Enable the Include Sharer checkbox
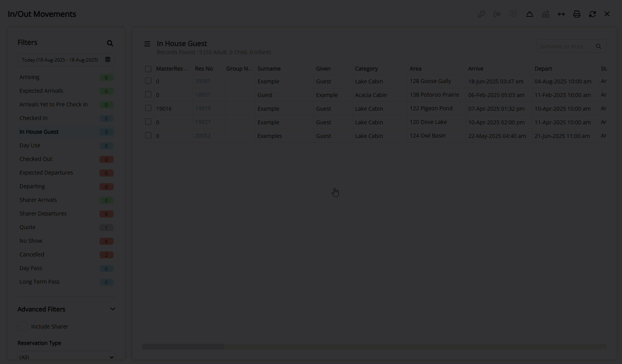This screenshot has width=622, height=364. (x=23, y=327)
